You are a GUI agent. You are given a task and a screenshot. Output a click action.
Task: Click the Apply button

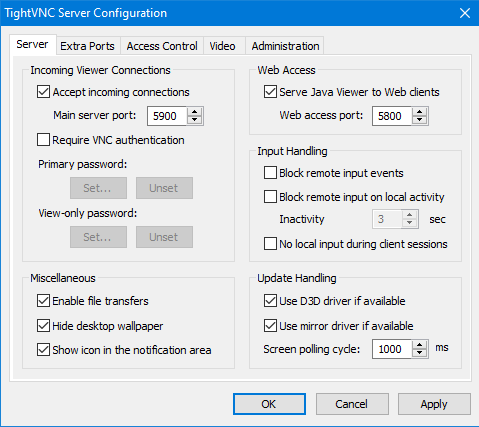coord(434,404)
